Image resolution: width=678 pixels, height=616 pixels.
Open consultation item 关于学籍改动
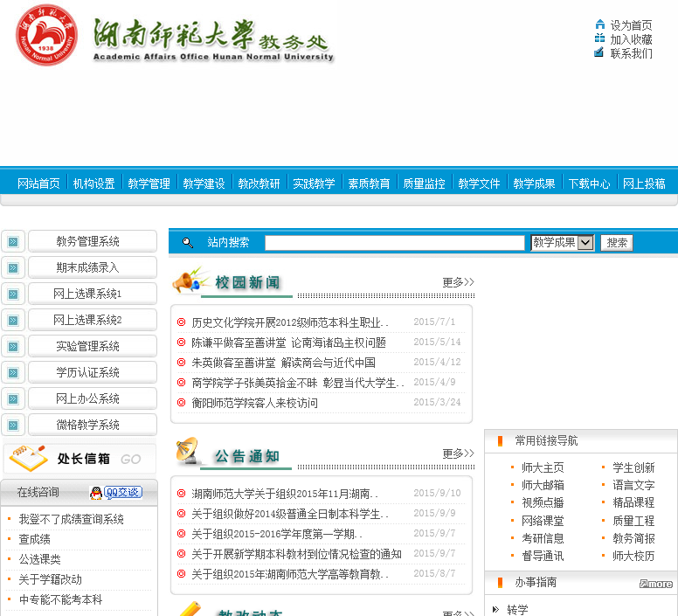[x=50, y=579]
